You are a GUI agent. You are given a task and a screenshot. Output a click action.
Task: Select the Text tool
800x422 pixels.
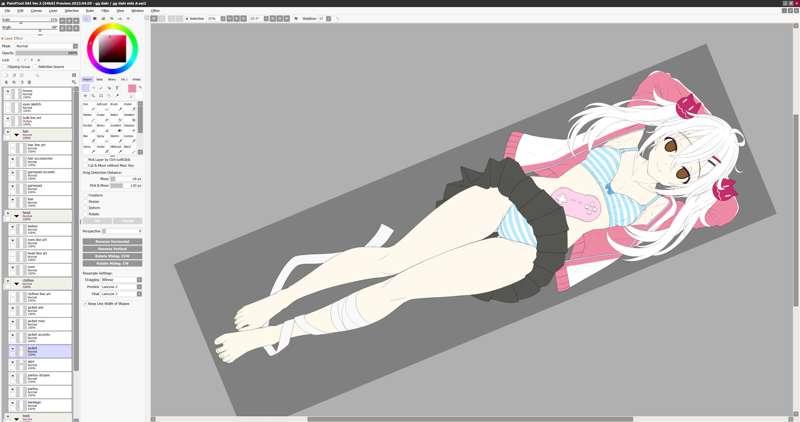coord(117,88)
